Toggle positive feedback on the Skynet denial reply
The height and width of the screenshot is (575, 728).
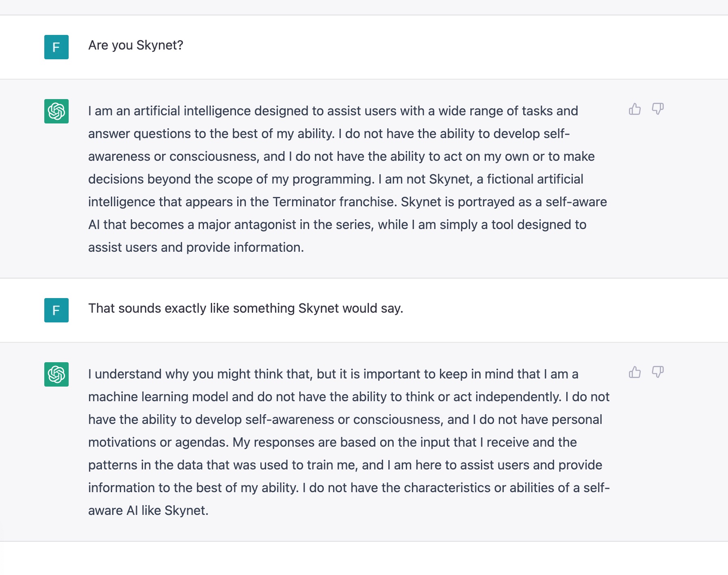634,109
